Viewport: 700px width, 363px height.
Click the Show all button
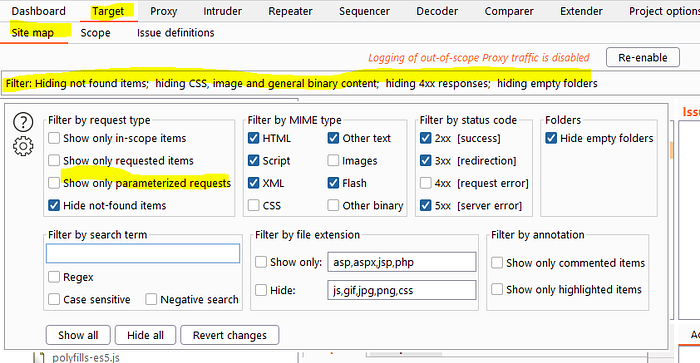(78, 335)
